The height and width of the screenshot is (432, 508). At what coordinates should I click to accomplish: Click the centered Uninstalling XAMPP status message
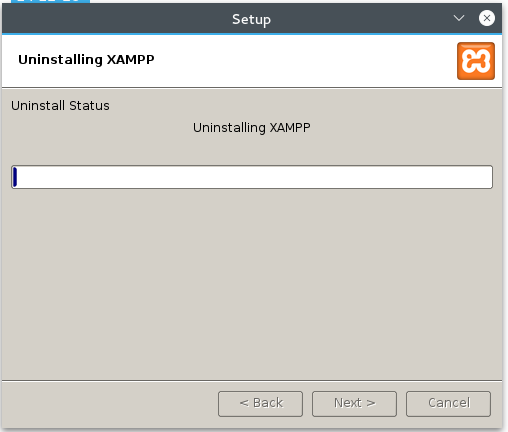pyautogui.click(x=252, y=128)
